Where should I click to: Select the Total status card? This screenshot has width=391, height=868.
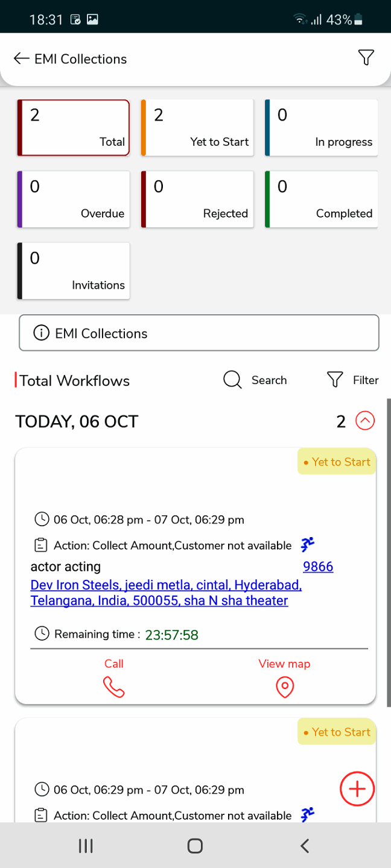pos(74,128)
